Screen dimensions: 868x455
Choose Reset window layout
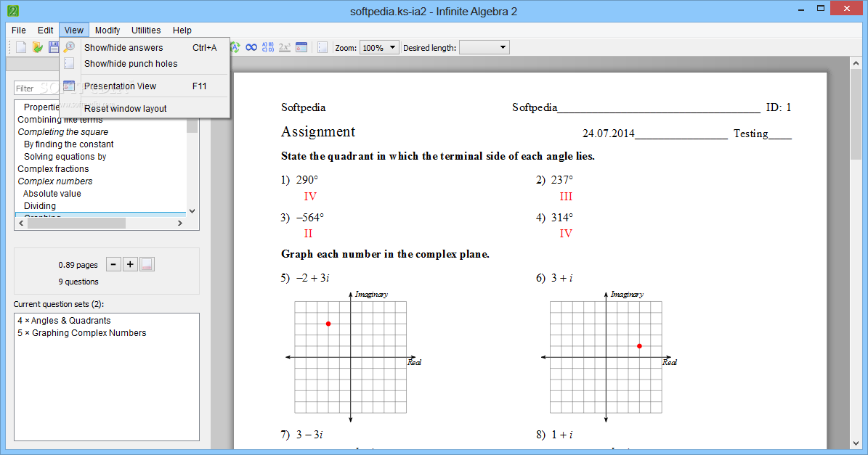click(x=145, y=108)
